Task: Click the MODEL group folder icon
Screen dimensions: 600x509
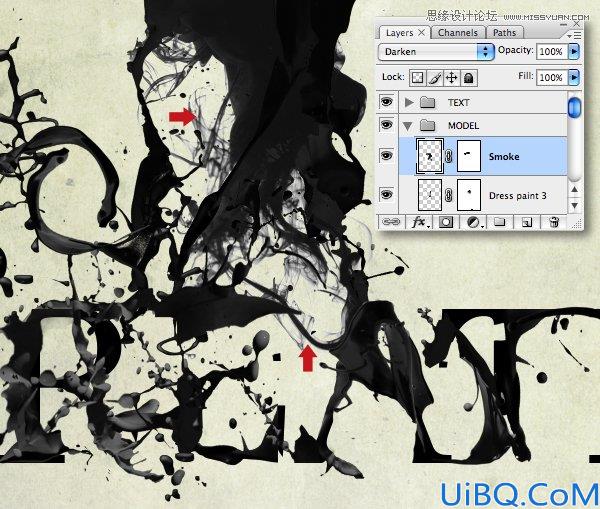Action: click(427, 125)
